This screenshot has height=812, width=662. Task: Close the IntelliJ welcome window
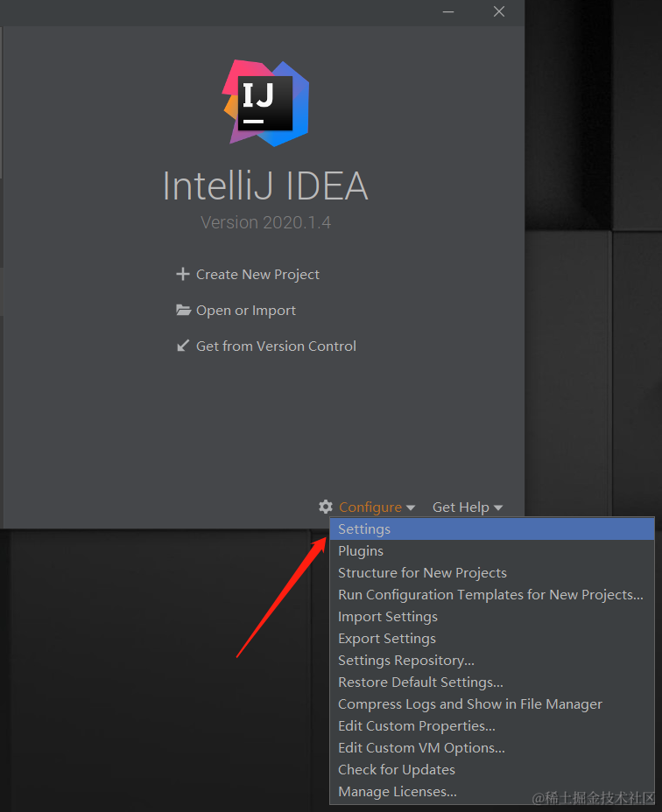[x=499, y=11]
